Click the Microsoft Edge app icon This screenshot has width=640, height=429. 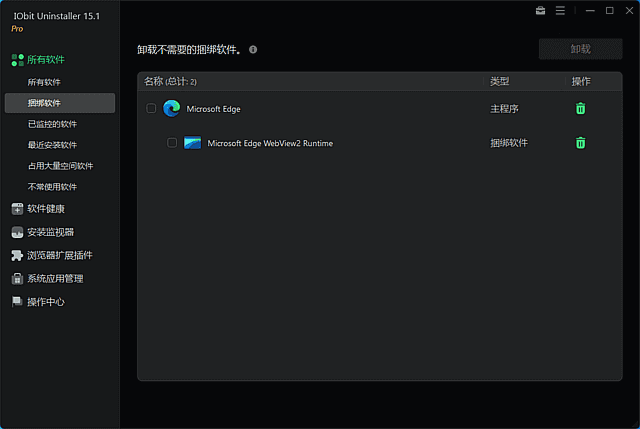click(x=171, y=108)
